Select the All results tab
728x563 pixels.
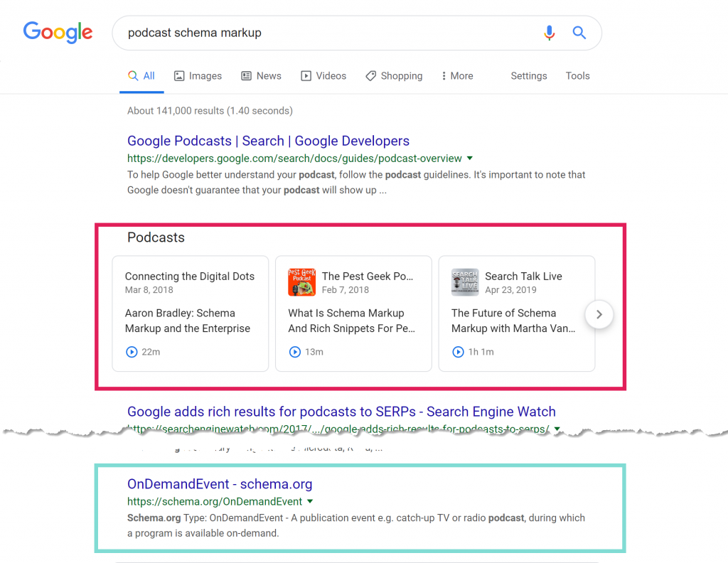141,76
